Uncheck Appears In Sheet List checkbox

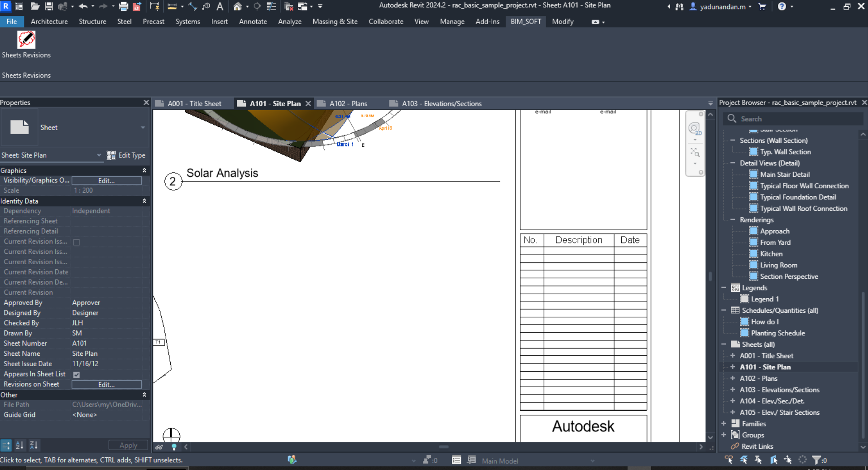77,374
